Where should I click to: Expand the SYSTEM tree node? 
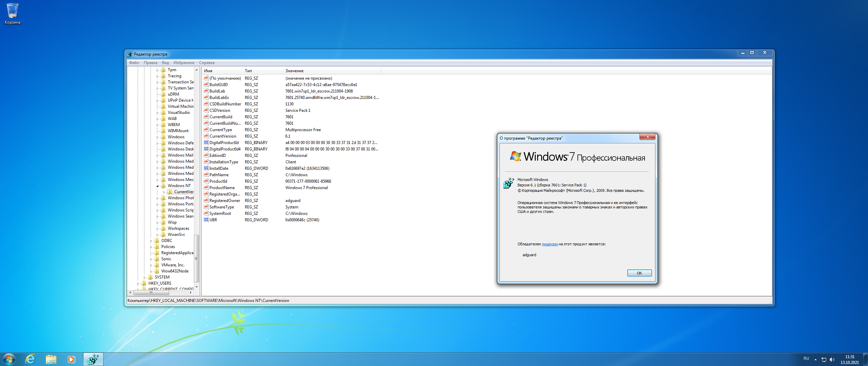[x=144, y=278]
